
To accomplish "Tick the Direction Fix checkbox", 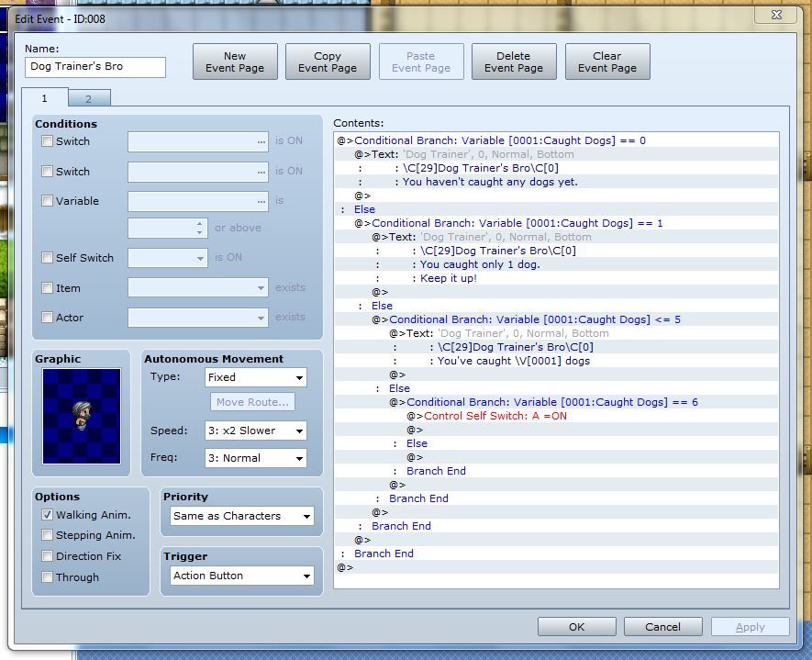I will [48, 556].
